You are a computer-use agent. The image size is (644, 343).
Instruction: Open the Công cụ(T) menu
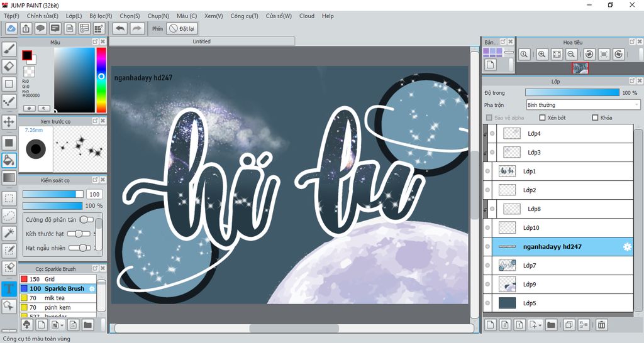[x=245, y=16]
